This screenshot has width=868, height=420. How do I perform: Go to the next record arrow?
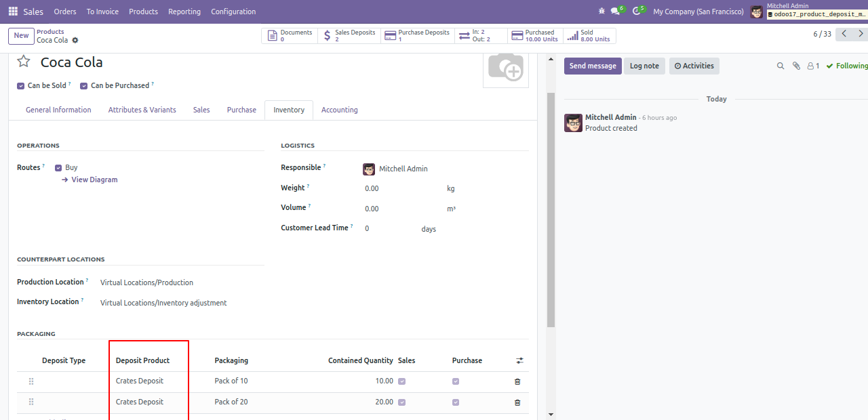(861, 34)
